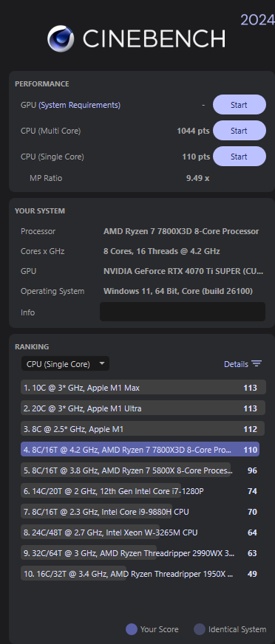Screen dimensions: 275x644
Task: Click the Details link in Ranking
Action: click(x=236, y=364)
